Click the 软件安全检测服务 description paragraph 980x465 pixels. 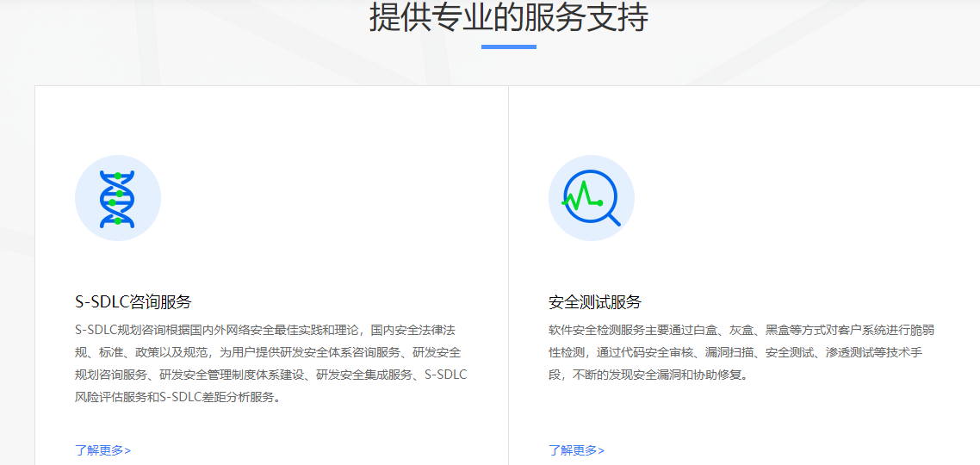point(741,352)
